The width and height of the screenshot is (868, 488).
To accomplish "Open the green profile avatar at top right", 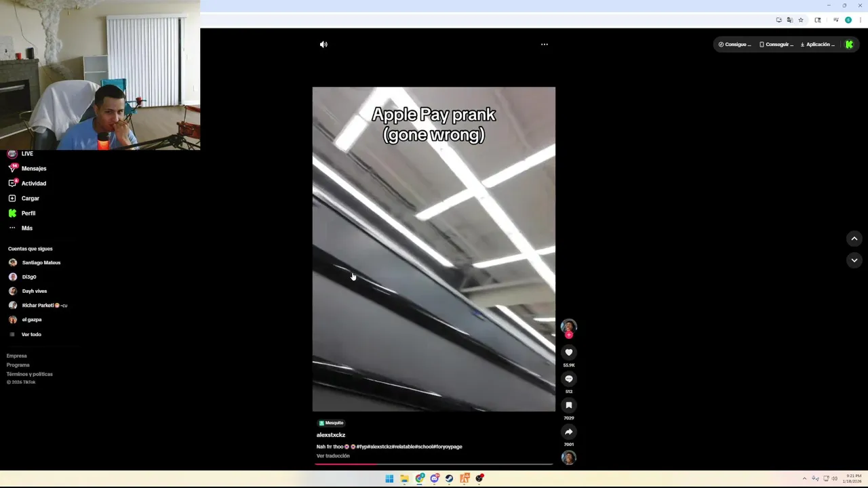I will coord(849,45).
